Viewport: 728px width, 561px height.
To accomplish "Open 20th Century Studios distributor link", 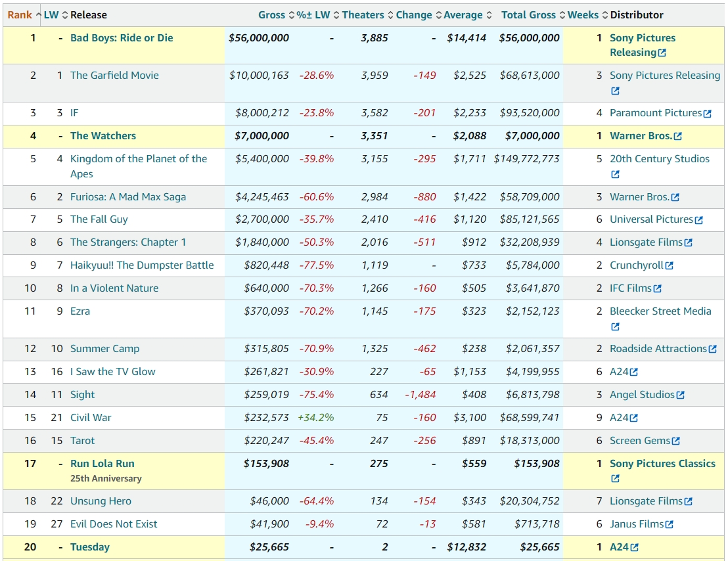I will [660, 159].
